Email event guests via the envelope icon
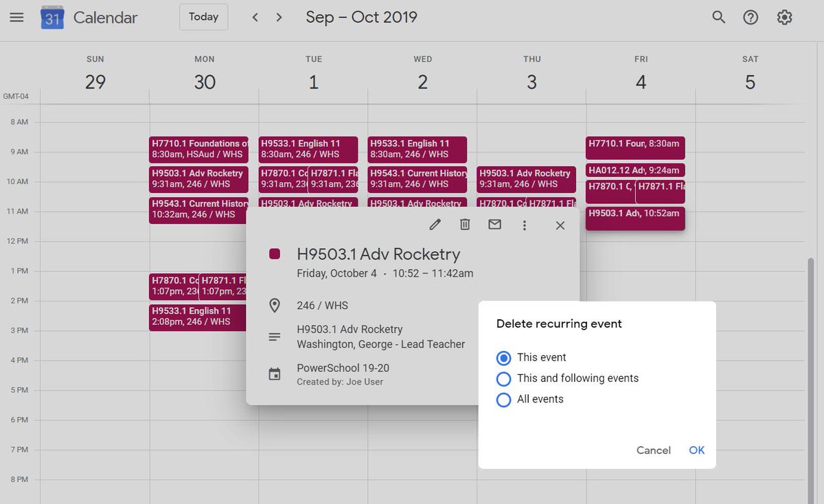 pyautogui.click(x=494, y=225)
